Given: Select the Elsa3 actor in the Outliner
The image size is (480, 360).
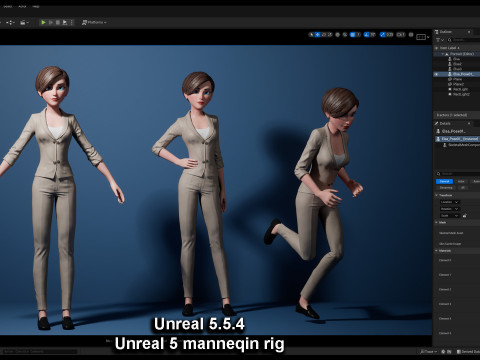Looking at the screenshot, I should pos(457,69).
